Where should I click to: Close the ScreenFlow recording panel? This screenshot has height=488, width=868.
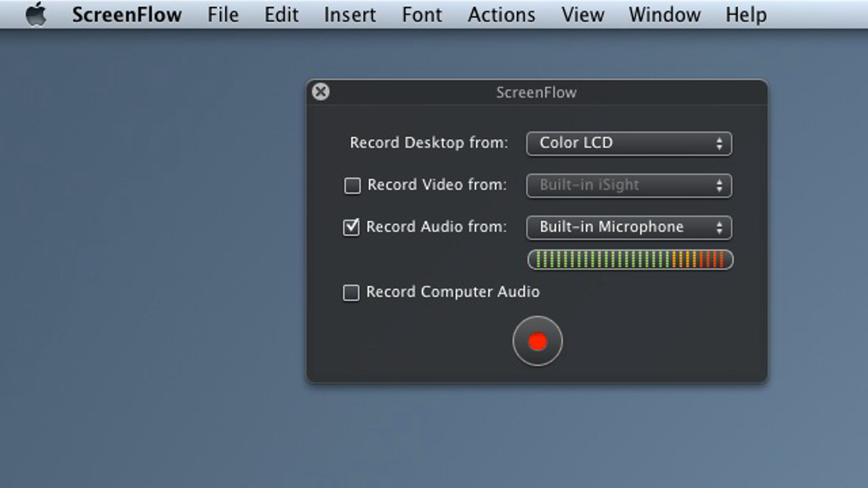tap(321, 92)
